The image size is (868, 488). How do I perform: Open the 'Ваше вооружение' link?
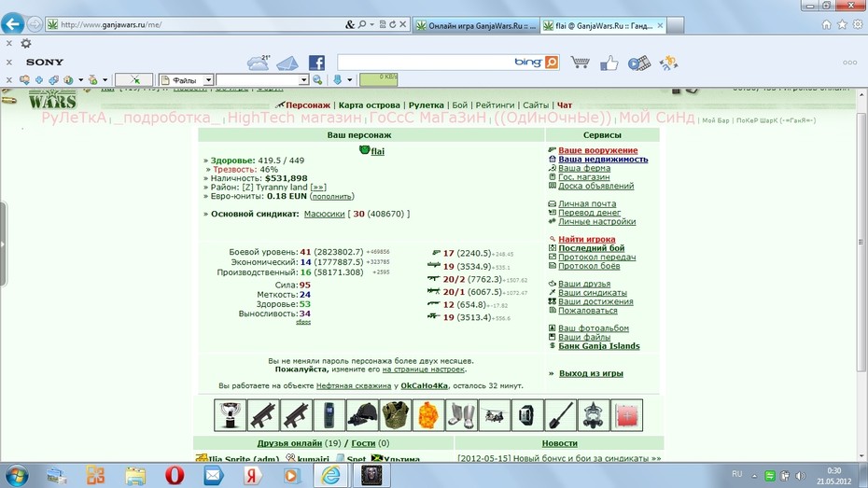(598, 150)
